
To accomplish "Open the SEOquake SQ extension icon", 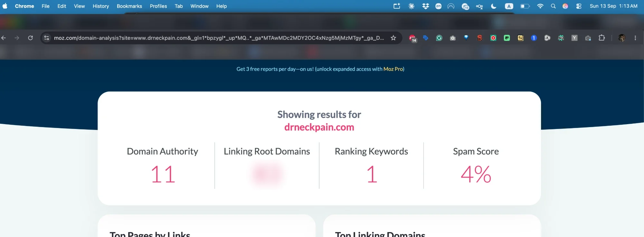I will point(561,38).
